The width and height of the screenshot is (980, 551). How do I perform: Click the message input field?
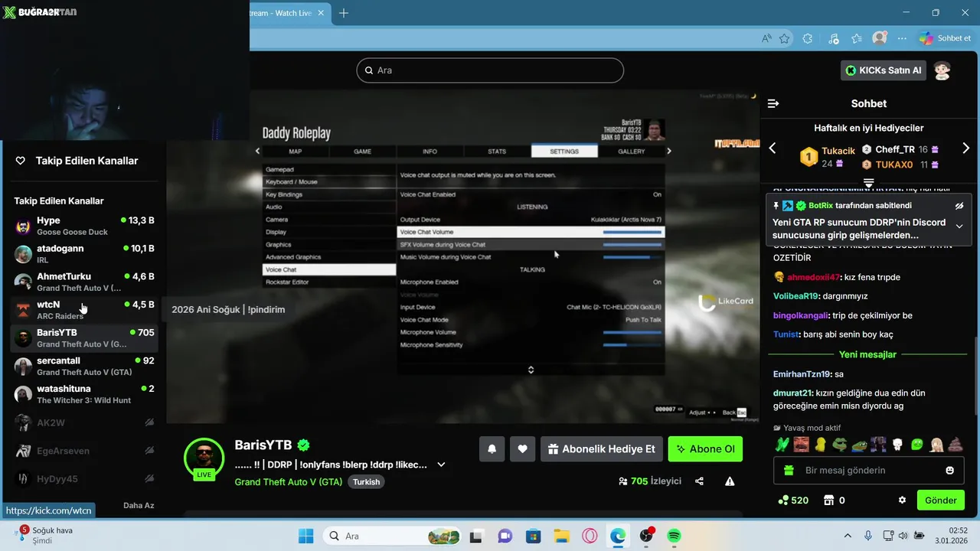(x=869, y=471)
